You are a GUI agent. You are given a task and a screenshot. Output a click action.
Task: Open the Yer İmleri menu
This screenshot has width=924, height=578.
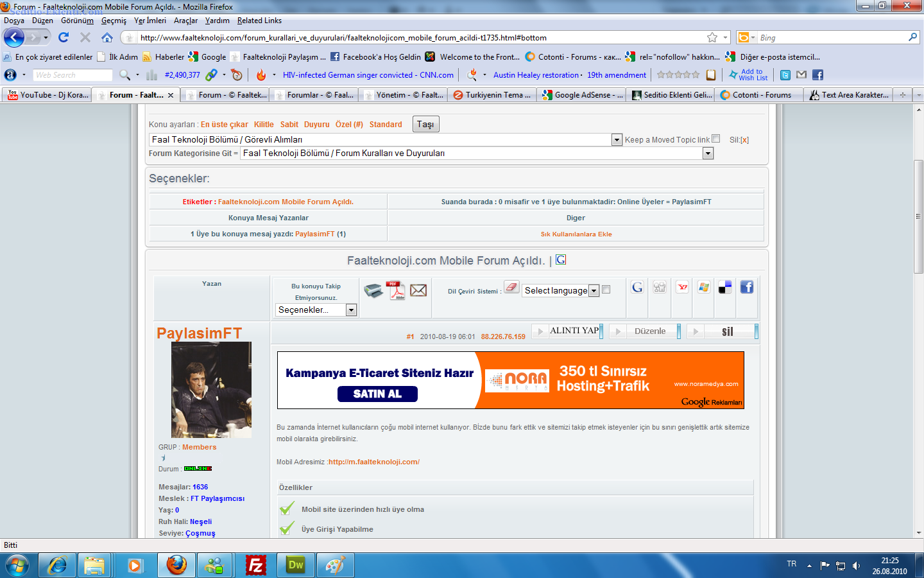(150, 21)
